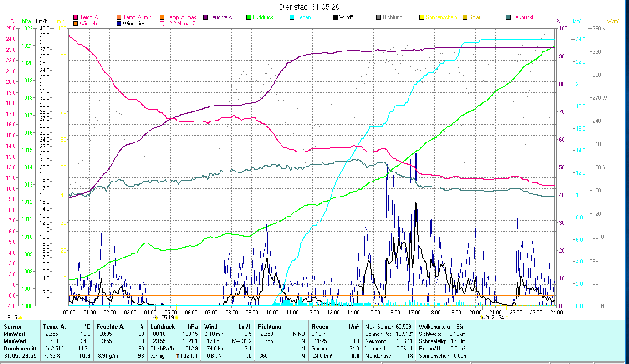Click the 6:10 h rain duration value

click(319, 334)
